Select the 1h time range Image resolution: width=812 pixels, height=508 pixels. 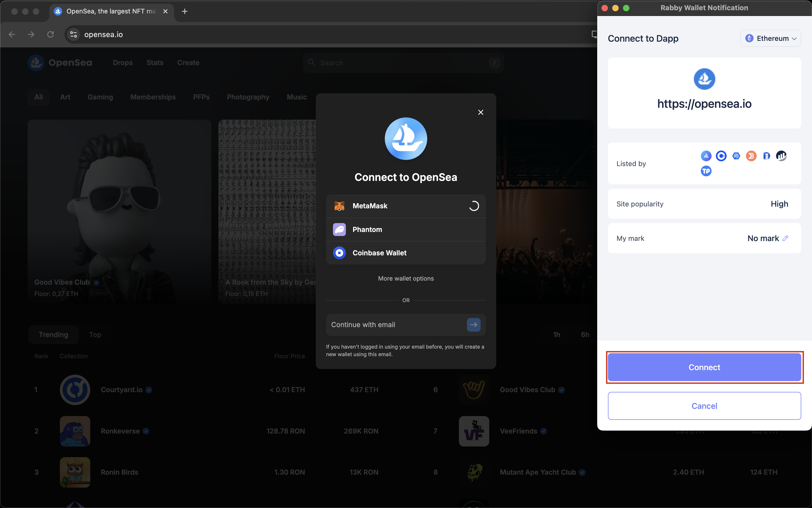(557, 335)
